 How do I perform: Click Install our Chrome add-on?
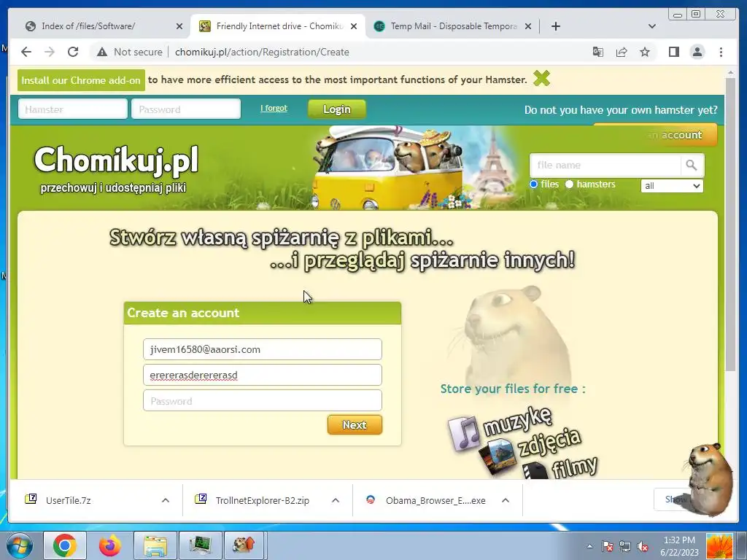(x=81, y=80)
